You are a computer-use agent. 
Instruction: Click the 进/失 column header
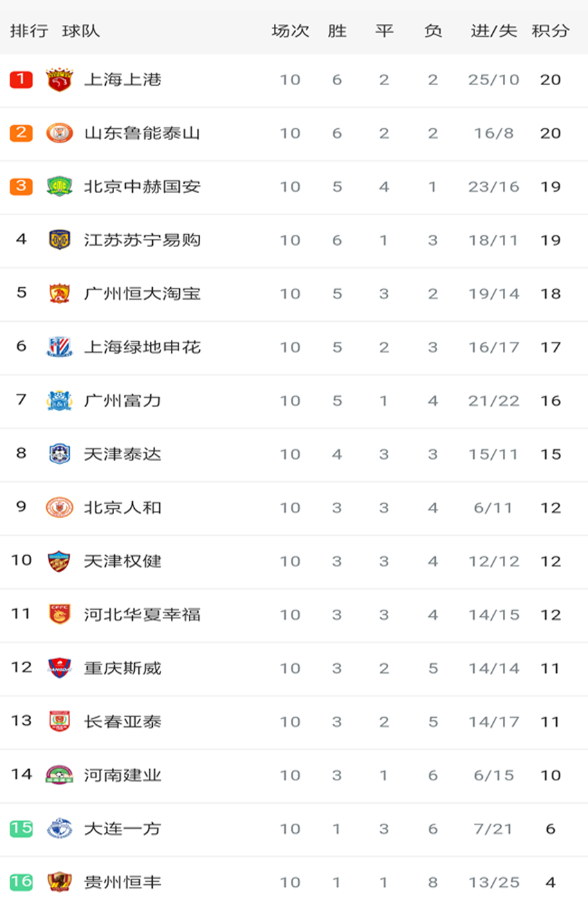[494, 31]
